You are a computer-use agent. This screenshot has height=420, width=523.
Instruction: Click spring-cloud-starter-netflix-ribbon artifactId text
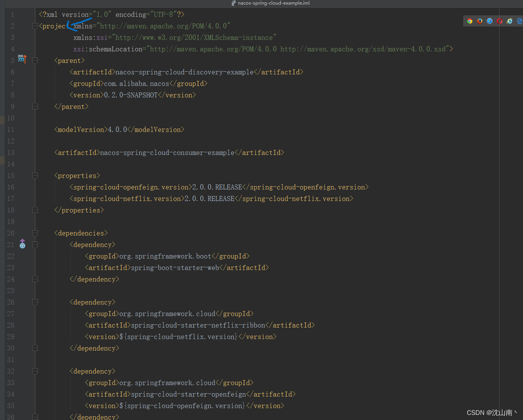[x=198, y=325]
